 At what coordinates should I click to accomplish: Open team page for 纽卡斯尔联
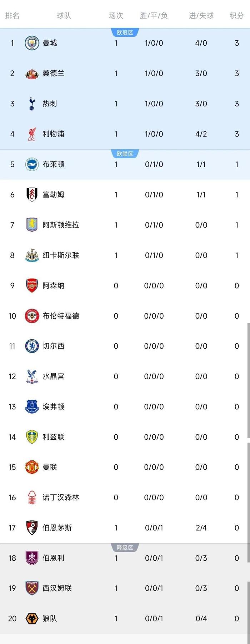tap(61, 255)
